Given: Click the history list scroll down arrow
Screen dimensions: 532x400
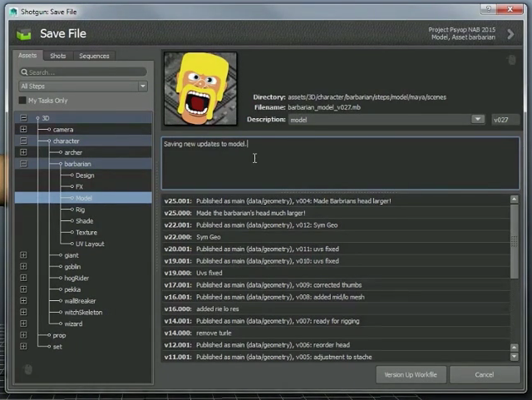Looking at the screenshot, I should tap(514, 357).
